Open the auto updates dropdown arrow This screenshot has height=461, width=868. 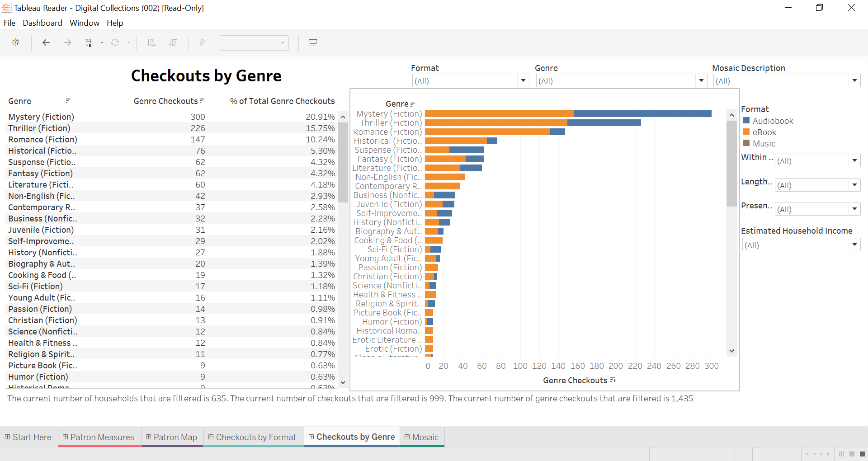pos(102,43)
